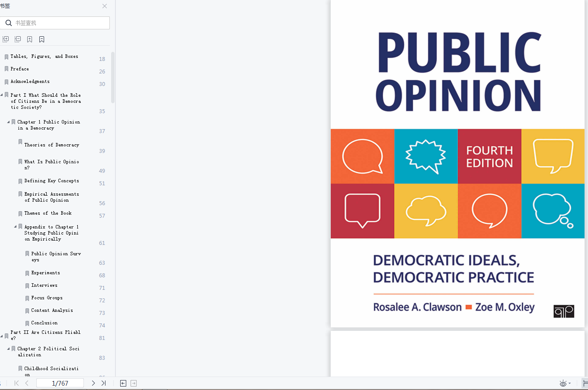
Task: Open Part I What Should the Role bookmark
Action: pos(45,101)
